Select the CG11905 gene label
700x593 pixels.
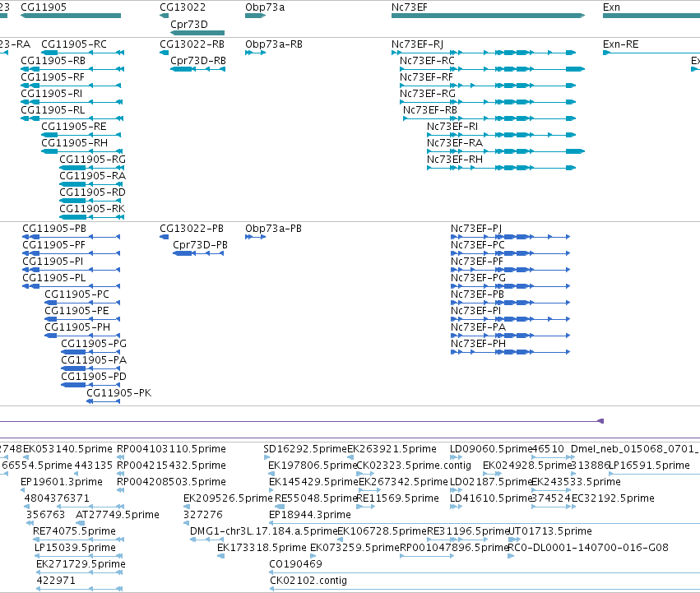pyautogui.click(x=44, y=7)
